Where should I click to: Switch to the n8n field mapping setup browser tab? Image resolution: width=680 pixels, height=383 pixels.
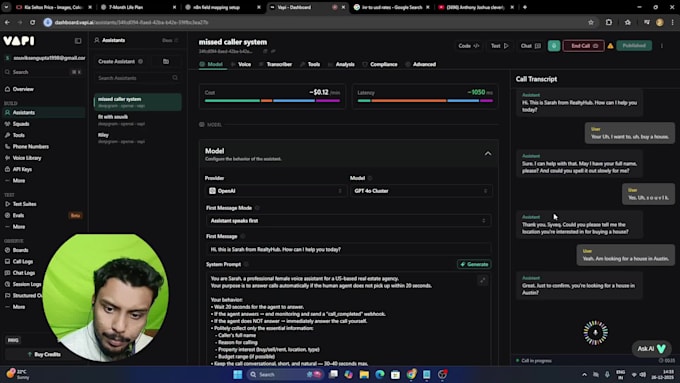tap(221, 7)
